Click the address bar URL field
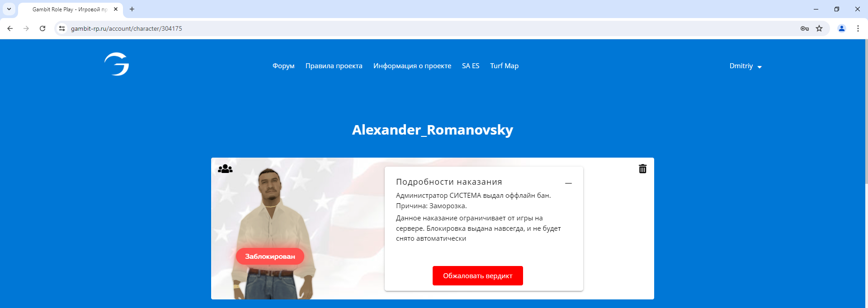This screenshot has height=308, width=868. click(429, 28)
